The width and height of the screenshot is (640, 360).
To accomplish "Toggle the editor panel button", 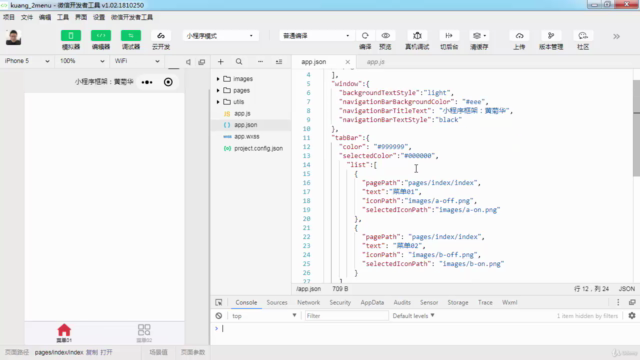I will point(101,36).
